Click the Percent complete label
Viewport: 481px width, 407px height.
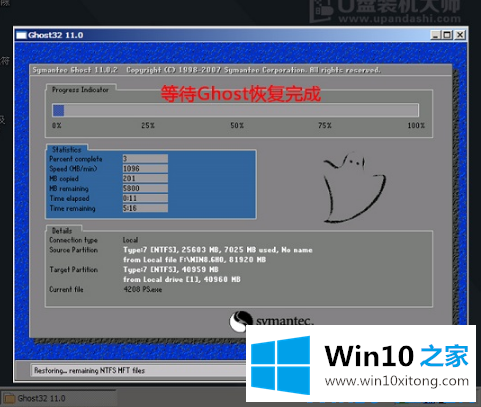76,159
